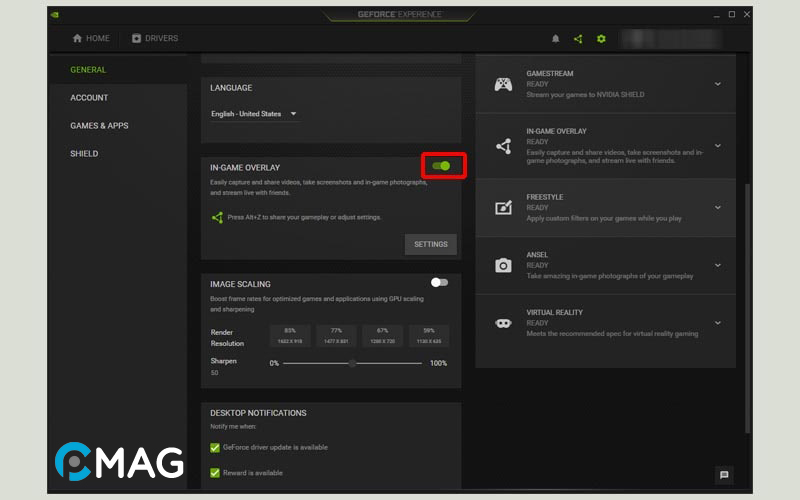Expand the Freestyle feature row

717,208
